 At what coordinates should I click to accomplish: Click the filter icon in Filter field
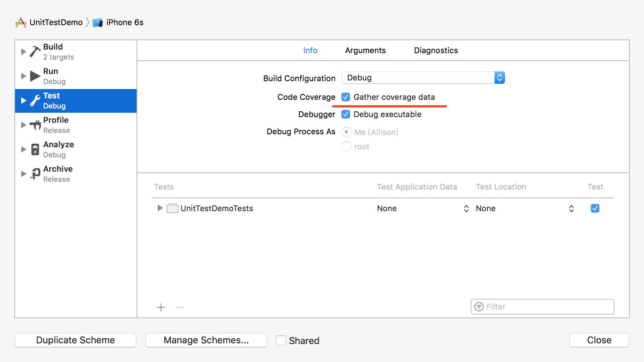(479, 307)
